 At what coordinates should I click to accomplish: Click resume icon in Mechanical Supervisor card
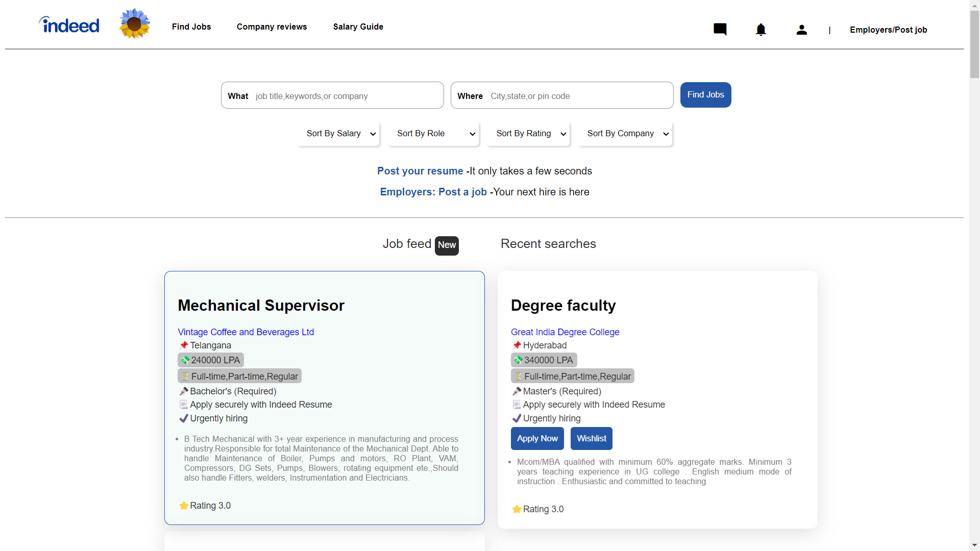pyautogui.click(x=184, y=405)
